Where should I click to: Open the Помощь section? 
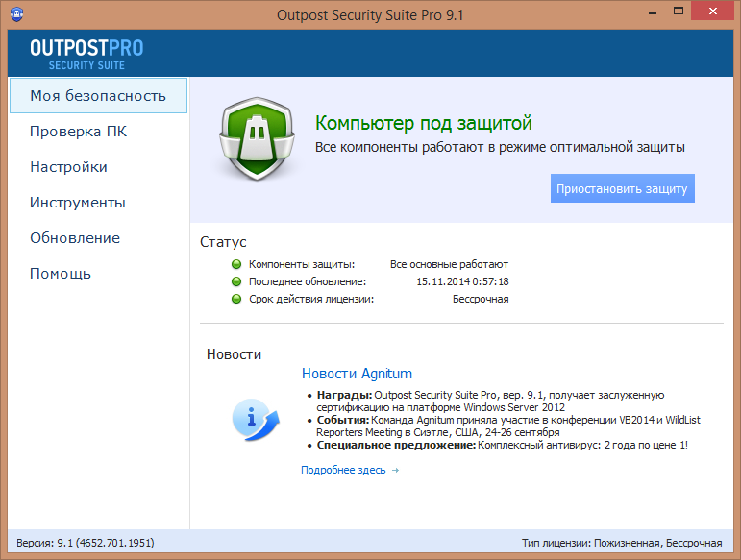coord(60,274)
